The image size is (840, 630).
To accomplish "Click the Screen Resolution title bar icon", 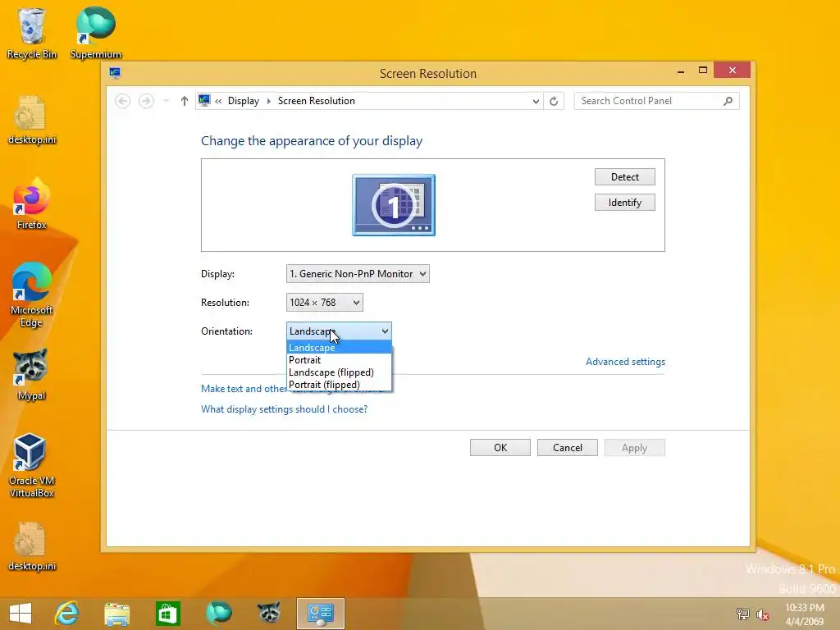I will click(x=115, y=73).
